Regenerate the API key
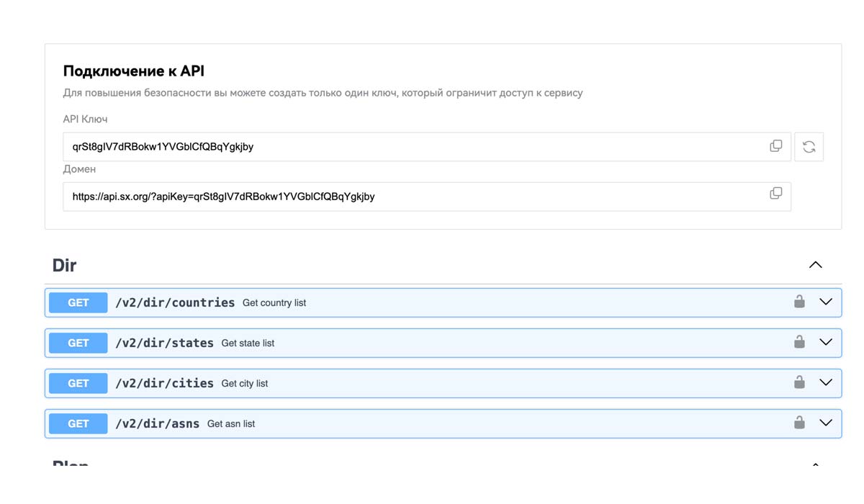The width and height of the screenshot is (864, 504). 809,147
